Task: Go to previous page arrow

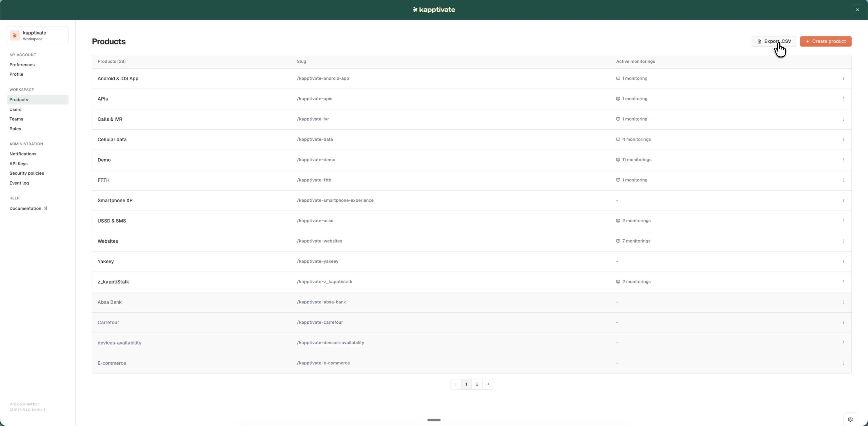Action: coord(455,384)
